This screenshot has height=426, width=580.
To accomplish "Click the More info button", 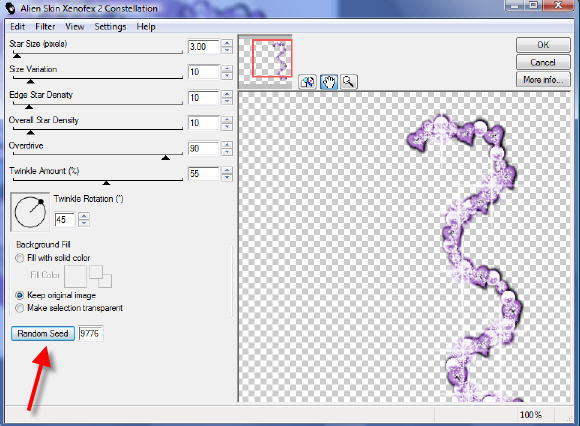I will [x=543, y=80].
